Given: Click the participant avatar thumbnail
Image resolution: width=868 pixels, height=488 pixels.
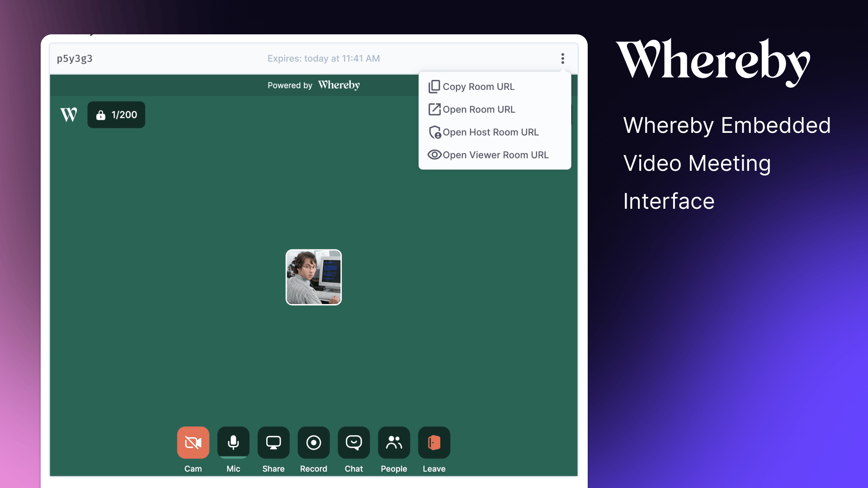Looking at the screenshot, I should pyautogui.click(x=314, y=277).
